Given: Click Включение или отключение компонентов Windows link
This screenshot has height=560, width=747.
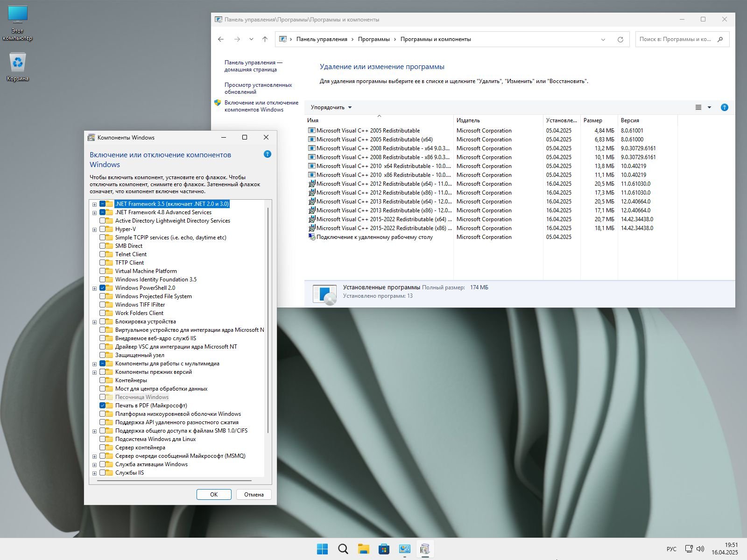Looking at the screenshot, I should point(261,106).
